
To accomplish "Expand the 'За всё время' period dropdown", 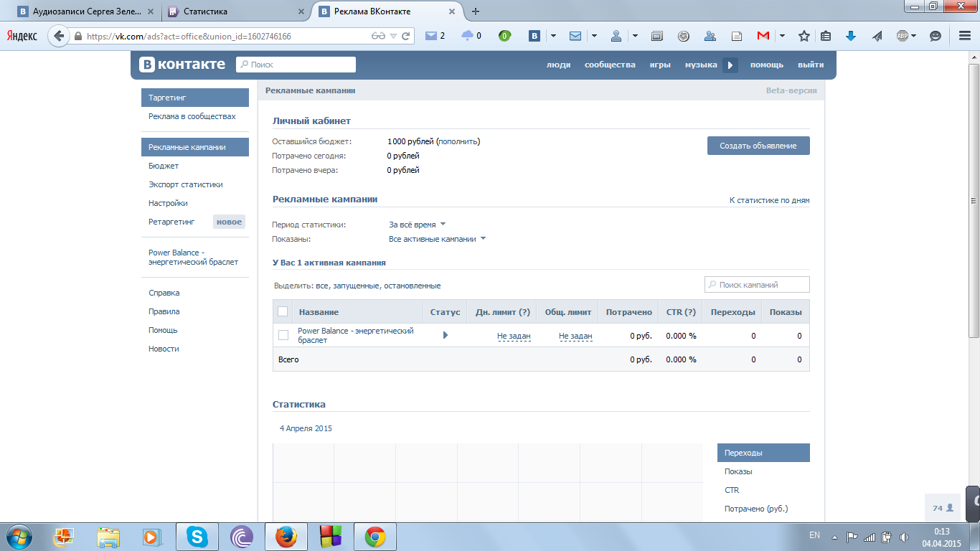I will coord(417,225).
